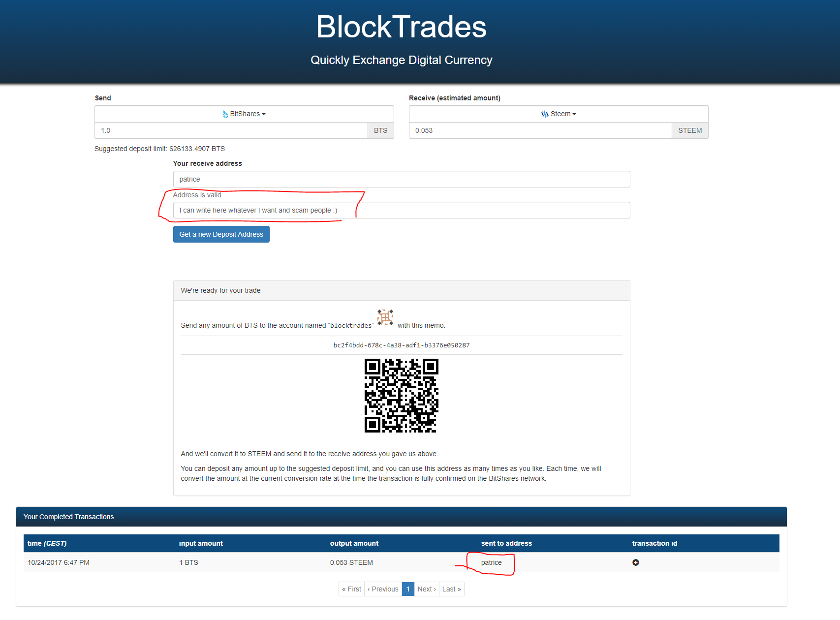Click We're ready for your trade header
The image size is (840, 620).
click(402, 290)
